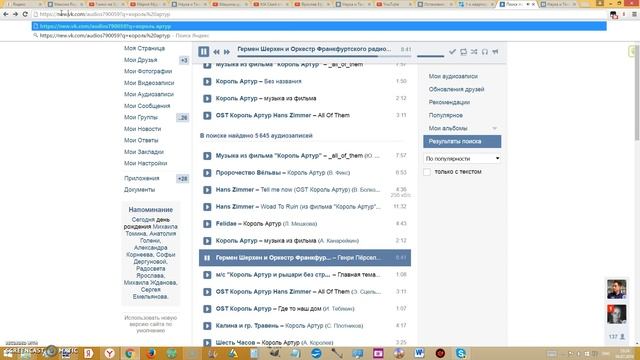The width and height of the screenshot is (640, 360).
Task: Open Yandex Browser from the taskbar
Action: pyautogui.click(x=109, y=353)
